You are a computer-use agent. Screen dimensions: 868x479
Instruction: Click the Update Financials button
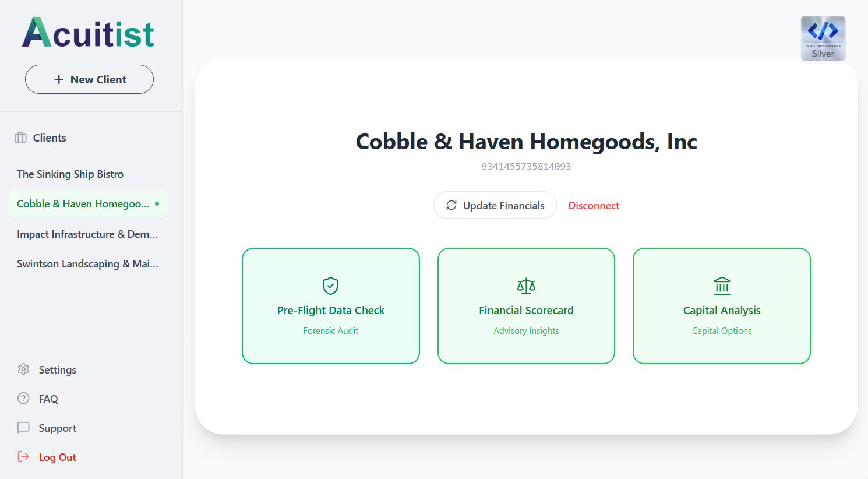495,205
